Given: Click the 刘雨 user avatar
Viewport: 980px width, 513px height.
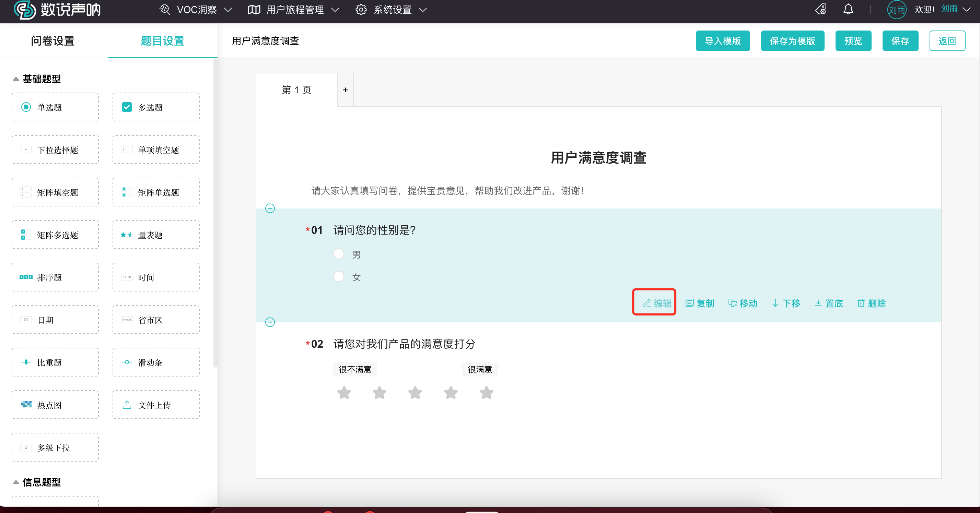Looking at the screenshot, I should [x=896, y=10].
